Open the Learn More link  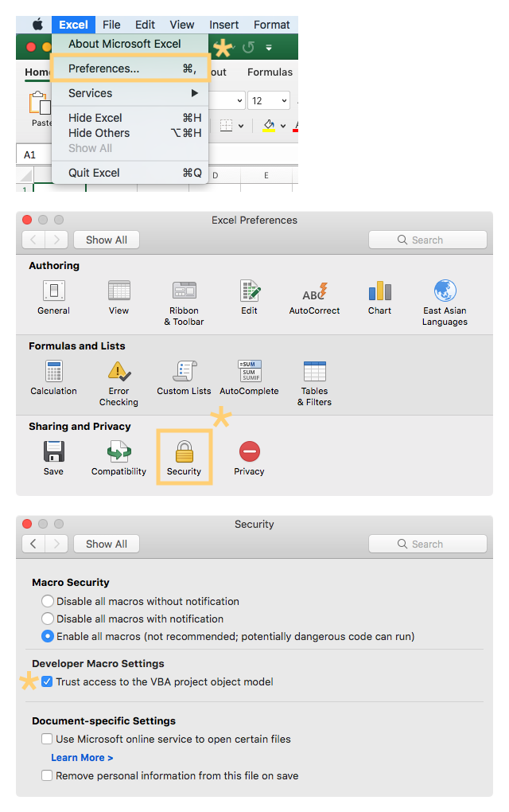click(82, 758)
